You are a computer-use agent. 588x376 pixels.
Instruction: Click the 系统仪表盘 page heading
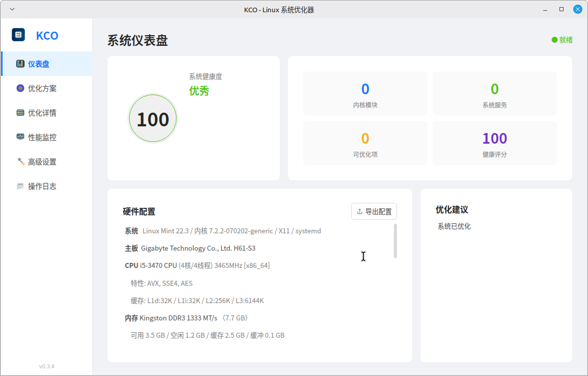pyautogui.click(x=138, y=40)
